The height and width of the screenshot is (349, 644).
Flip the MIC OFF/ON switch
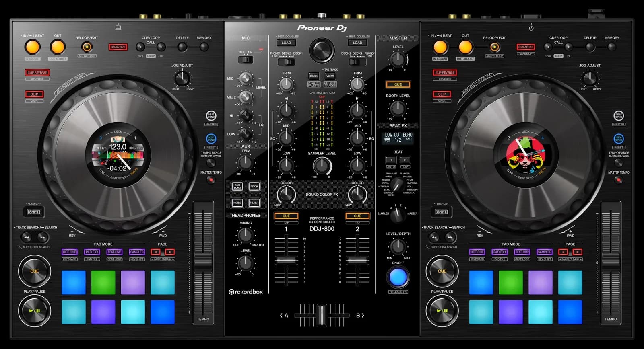(x=246, y=60)
